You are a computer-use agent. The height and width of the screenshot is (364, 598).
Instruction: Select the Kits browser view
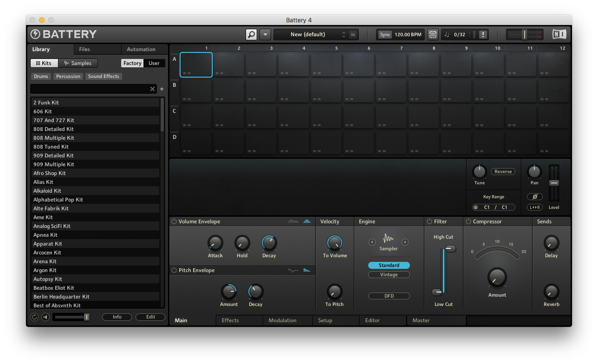click(44, 63)
